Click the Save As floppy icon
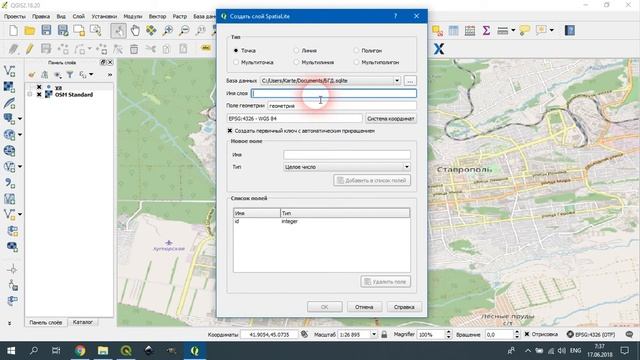 (62, 31)
